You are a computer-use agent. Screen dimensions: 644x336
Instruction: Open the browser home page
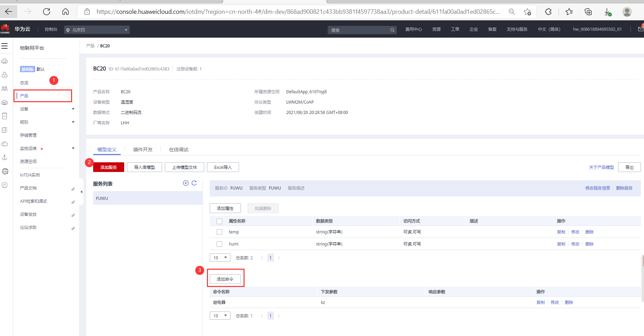coord(66,12)
